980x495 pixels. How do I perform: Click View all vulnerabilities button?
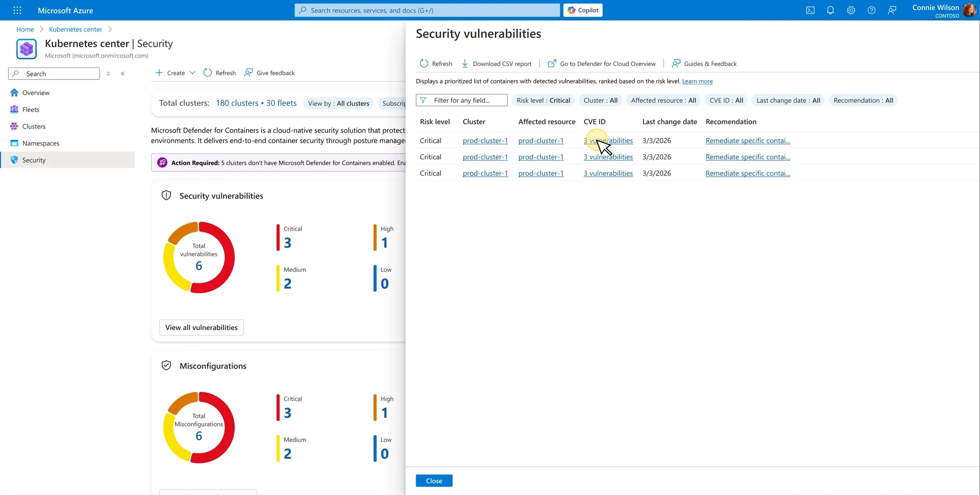(x=201, y=327)
